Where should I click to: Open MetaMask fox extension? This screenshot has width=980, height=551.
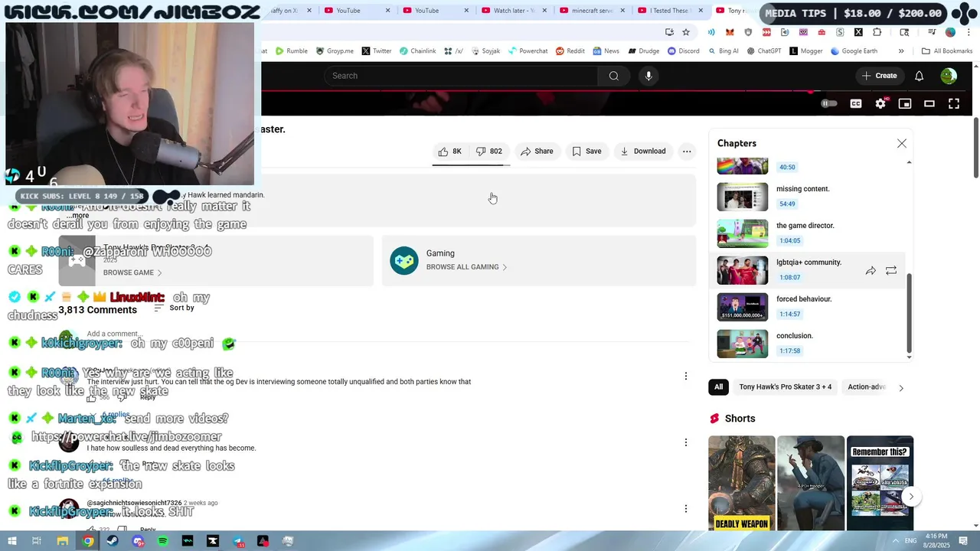[730, 32]
